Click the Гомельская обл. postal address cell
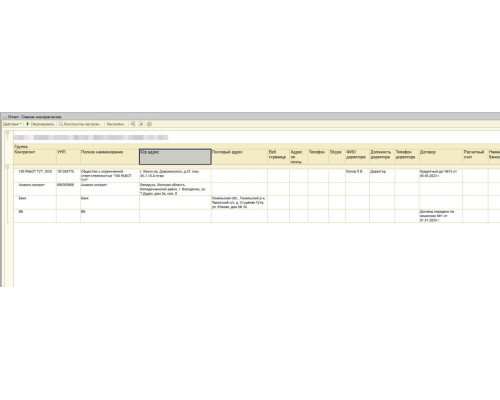This screenshot has height=400, width=500. (239, 202)
